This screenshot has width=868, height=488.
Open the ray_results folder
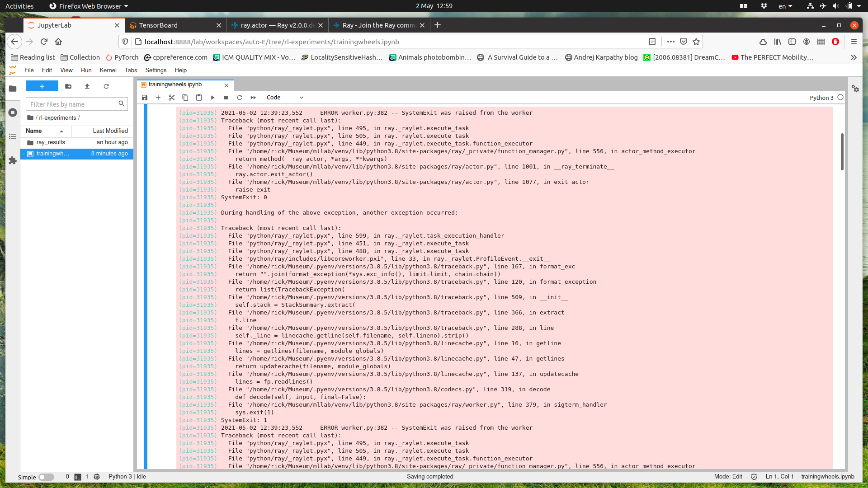click(51, 142)
